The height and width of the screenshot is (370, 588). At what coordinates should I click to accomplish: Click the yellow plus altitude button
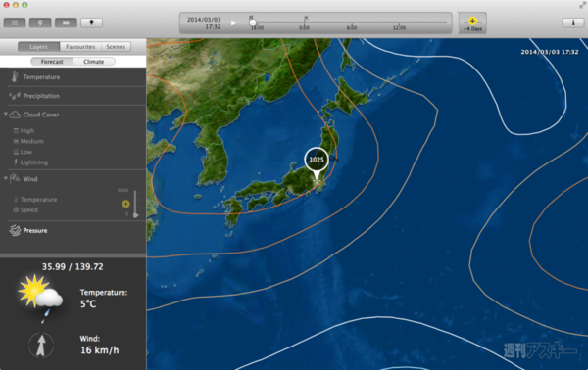(126, 204)
